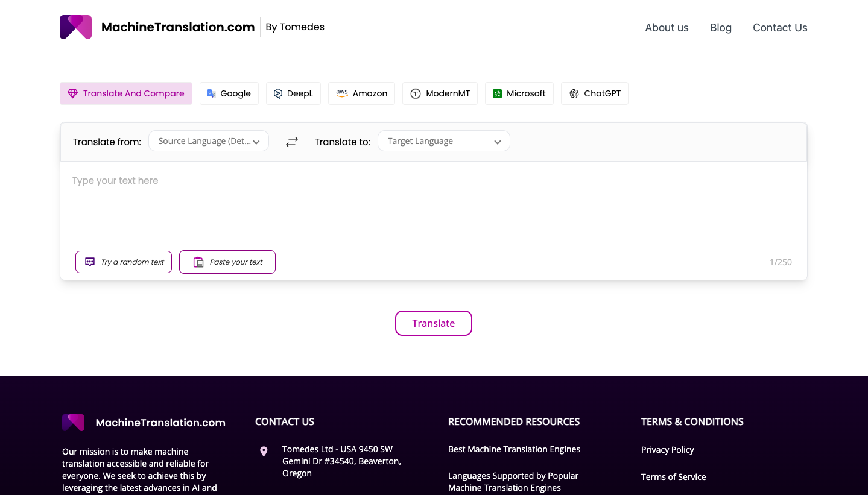Open the Blog link
This screenshot has height=495, width=868.
coord(721,28)
